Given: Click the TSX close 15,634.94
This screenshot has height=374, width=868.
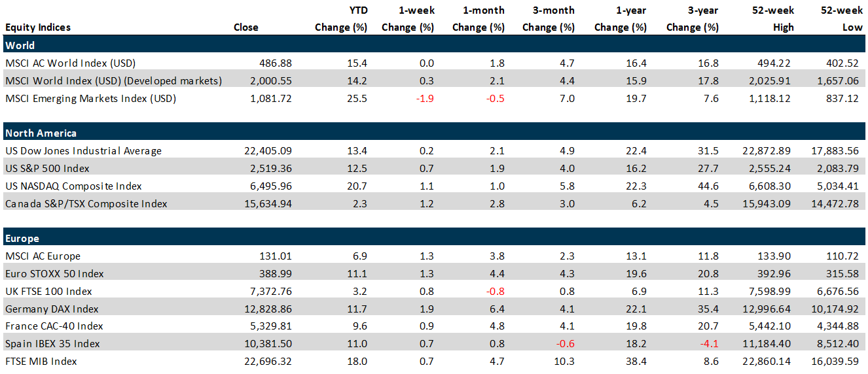Looking at the screenshot, I should [268, 203].
